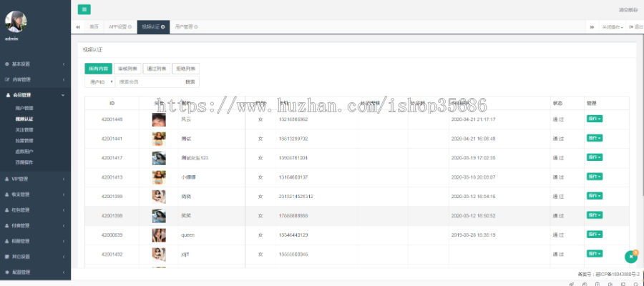Click the user icon beside VIP管理

click(x=7, y=179)
